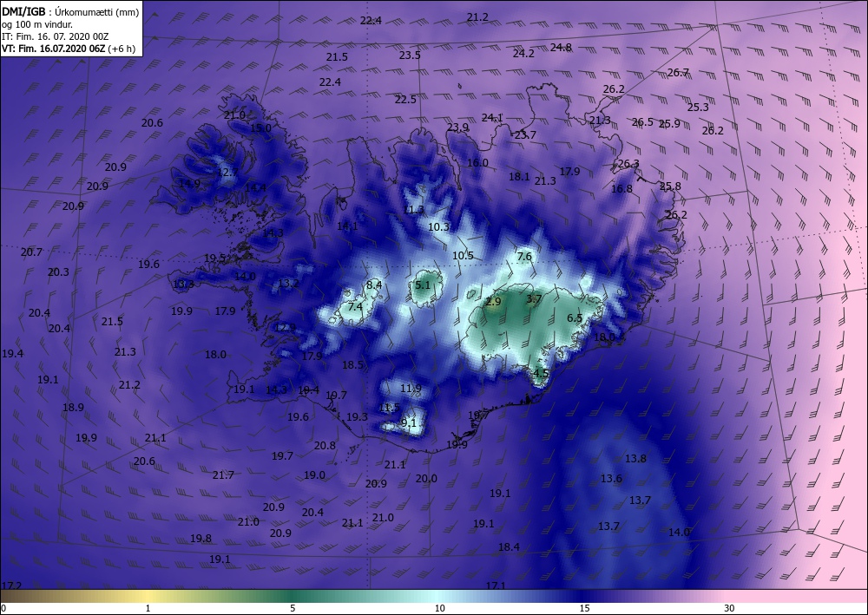Click the 'IT: Fim. 16. 07. 2020 00Z' line
This screenshot has height=615, width=868.
(56, 36)
